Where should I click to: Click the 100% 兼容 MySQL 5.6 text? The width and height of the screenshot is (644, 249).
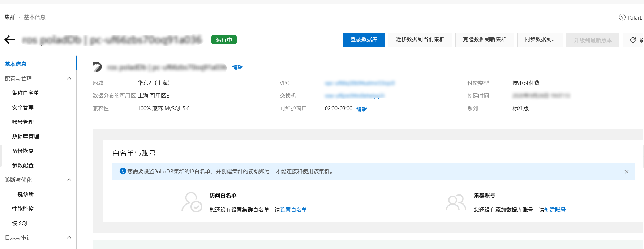[x=163, y=108]
